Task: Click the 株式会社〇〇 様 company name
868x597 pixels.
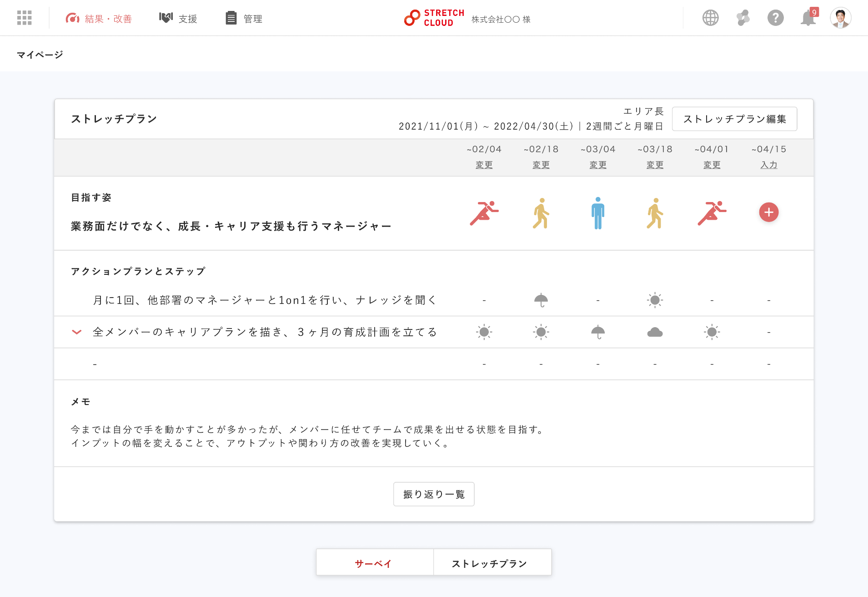Action: tap(501, 19)
